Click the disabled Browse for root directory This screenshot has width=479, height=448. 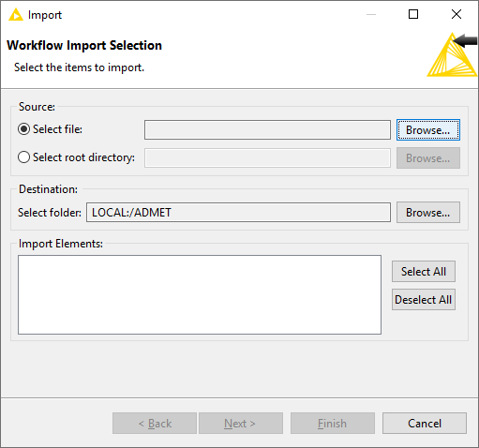(x=428, y=158)
